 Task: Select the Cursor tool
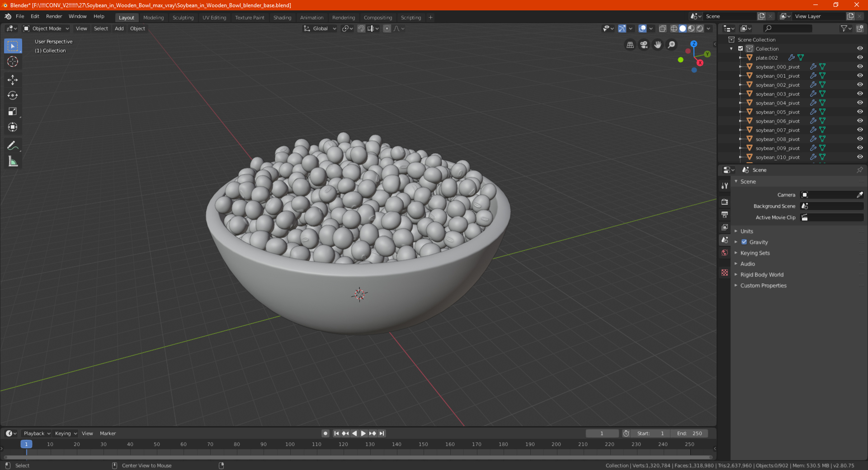pos(13,61)
